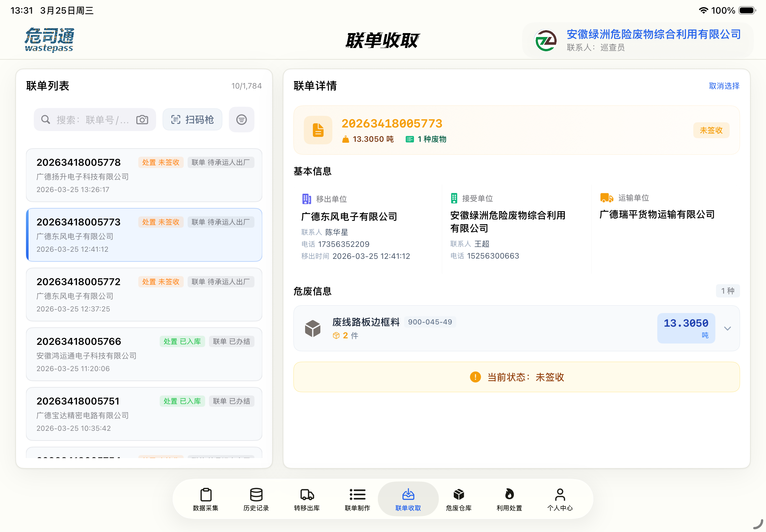Click company name 安徽绿洲危险废物综合利用有限公司
Screen dimensions: 766x532
coord(654,34)
